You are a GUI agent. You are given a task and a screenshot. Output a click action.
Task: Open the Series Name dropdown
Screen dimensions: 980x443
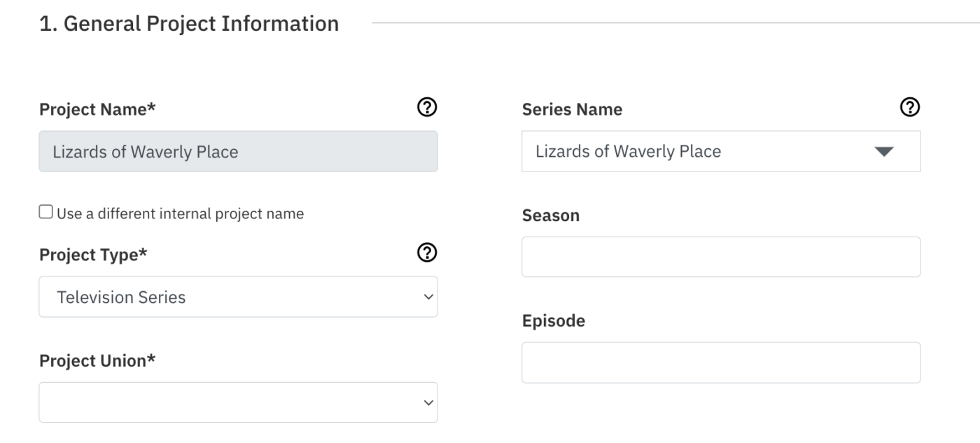pyautogui.click(x=720, y=150)
